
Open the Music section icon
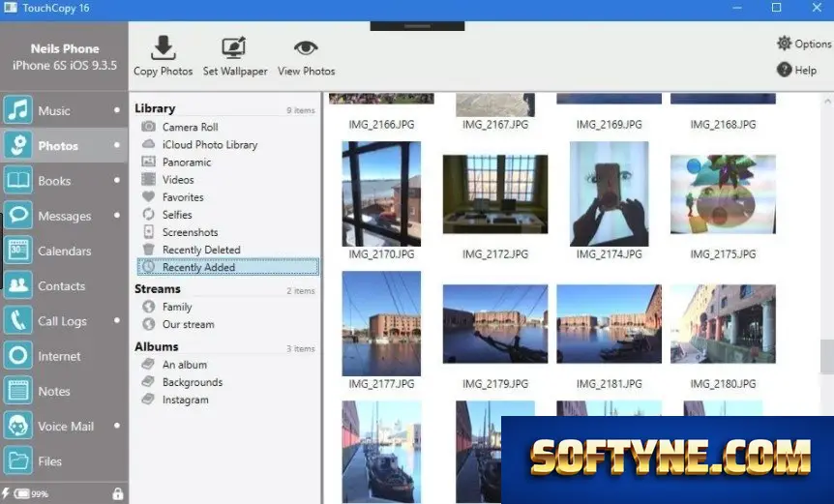click(18, 110)
